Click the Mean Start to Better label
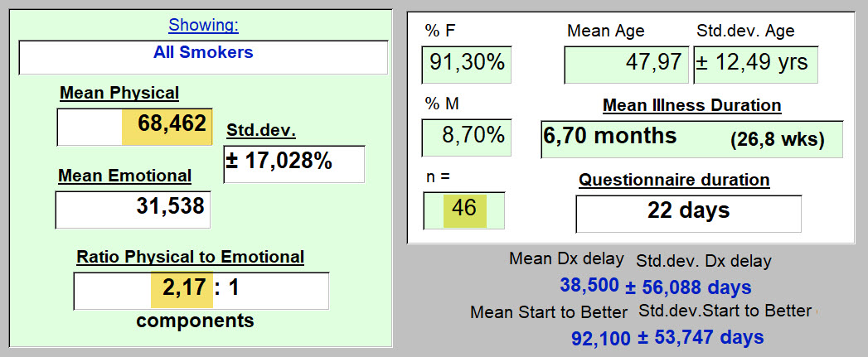Screen dimensions: 868x357 point(549,313)
